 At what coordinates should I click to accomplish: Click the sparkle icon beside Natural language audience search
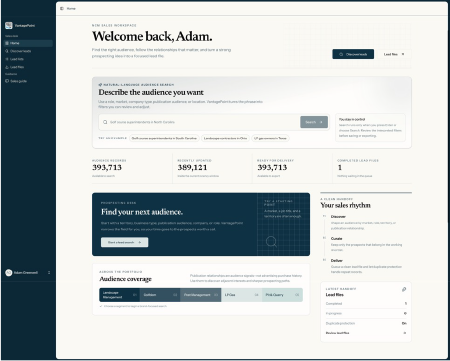pos(100,85)
